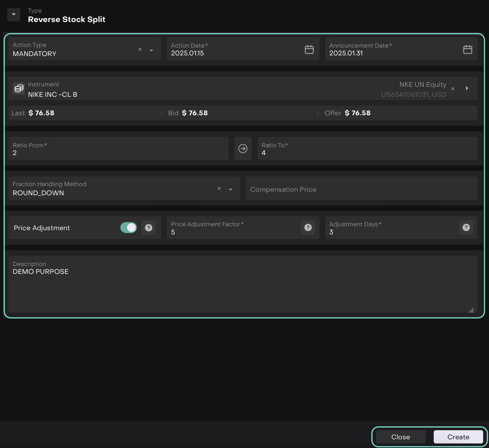Expand instrument details with right arrow
Screen dimensions: 489x448
[467, 88]
